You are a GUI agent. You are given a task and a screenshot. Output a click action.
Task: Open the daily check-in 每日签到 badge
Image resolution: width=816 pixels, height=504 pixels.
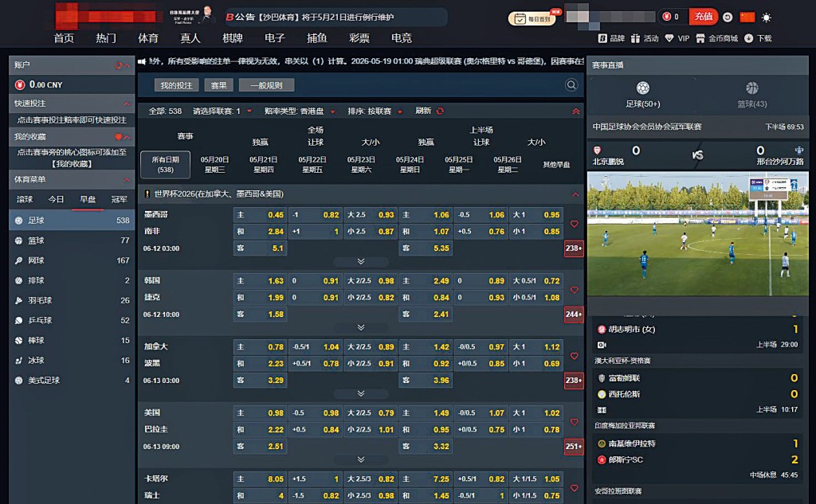tap(533, 19)
